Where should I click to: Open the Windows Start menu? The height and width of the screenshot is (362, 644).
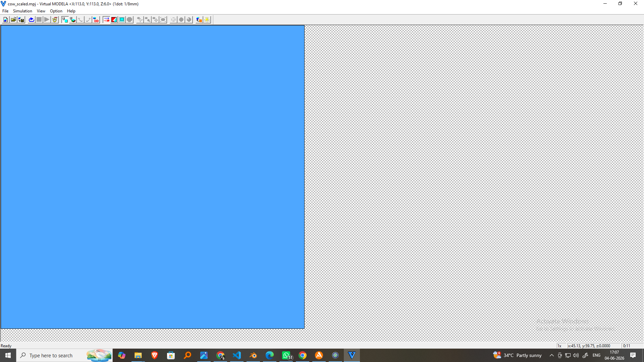point(8,355)
